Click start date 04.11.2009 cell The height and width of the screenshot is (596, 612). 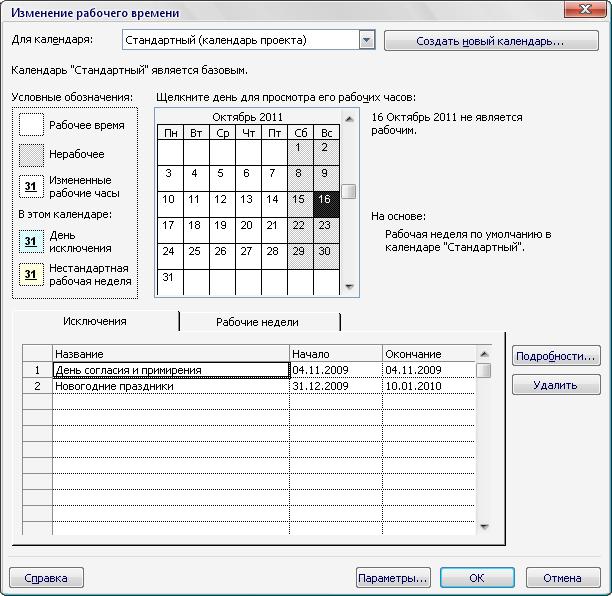336,370
